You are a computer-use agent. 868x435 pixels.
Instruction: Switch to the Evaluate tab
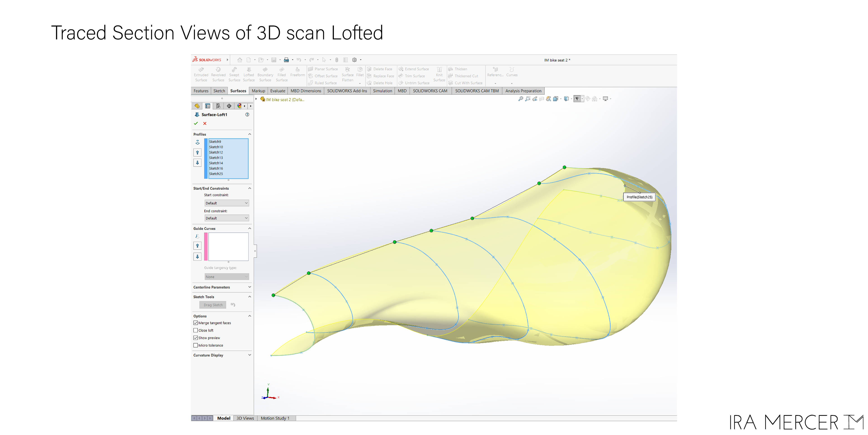pos(277,91)
